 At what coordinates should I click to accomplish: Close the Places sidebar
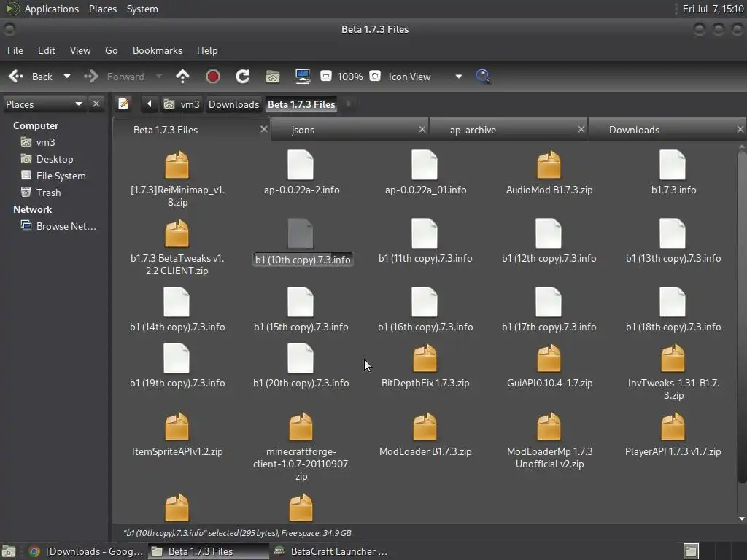(96, 104)
